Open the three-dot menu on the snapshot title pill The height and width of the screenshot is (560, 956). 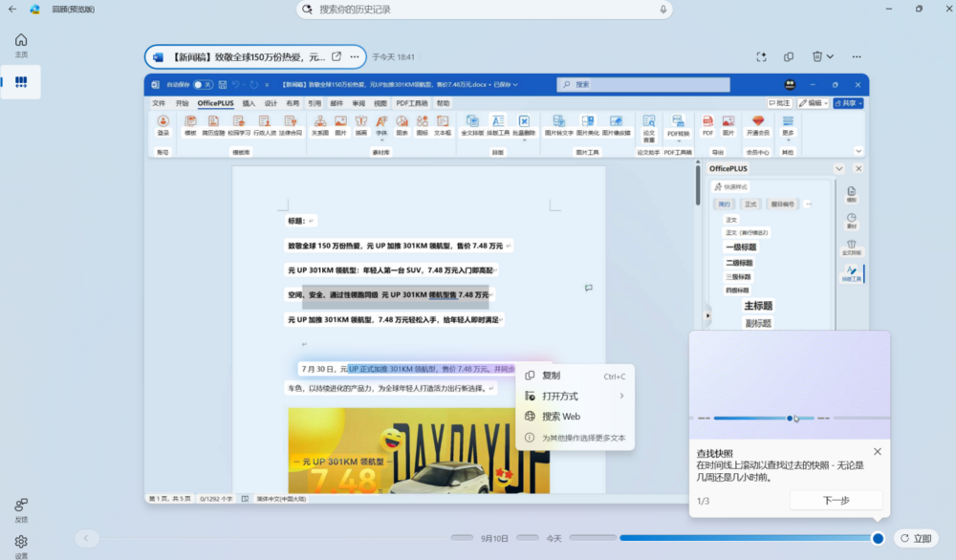[x=355, y=56]
